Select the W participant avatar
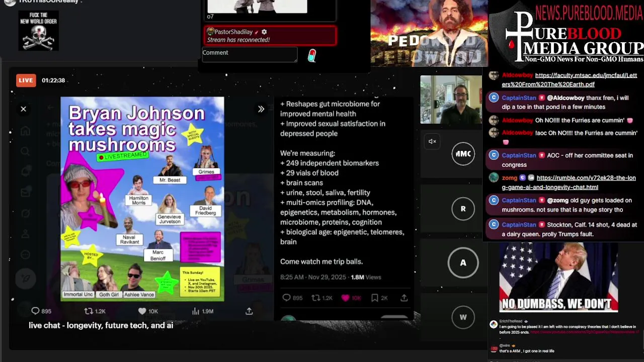Image resolution: width=644 pixels, height=362 pixels. coord(463,317)
